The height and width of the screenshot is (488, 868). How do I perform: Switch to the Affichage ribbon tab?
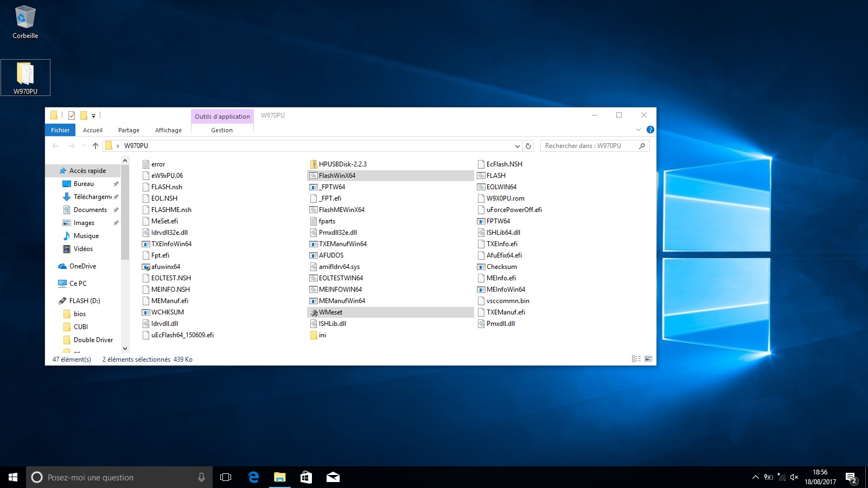click(168, 130)
